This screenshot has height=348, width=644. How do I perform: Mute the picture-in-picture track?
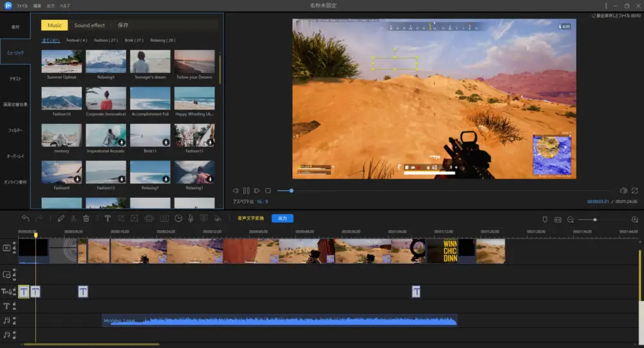click(x=14, y=271)
